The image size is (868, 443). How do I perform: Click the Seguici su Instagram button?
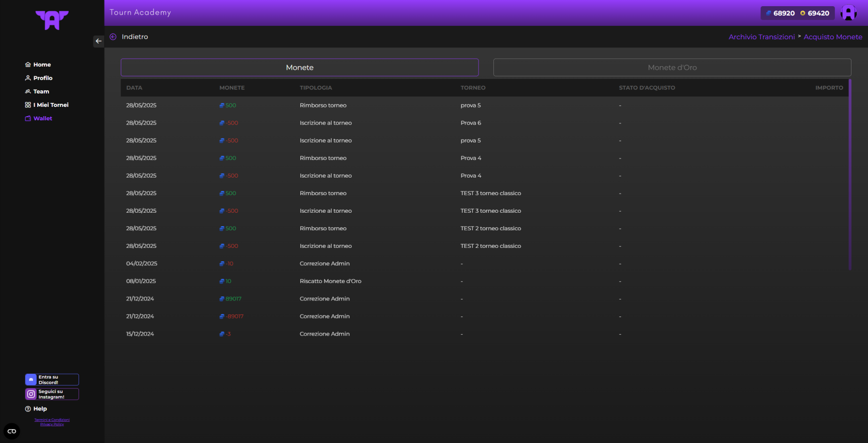pyautogui.click(x=52, y=394)
